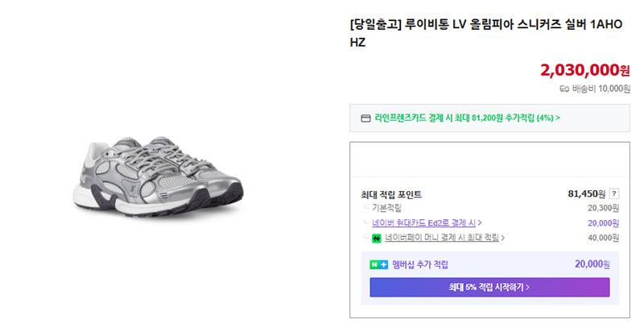Click the 기본적립 row label
The image size is (644, 324).
pos(386,208)
